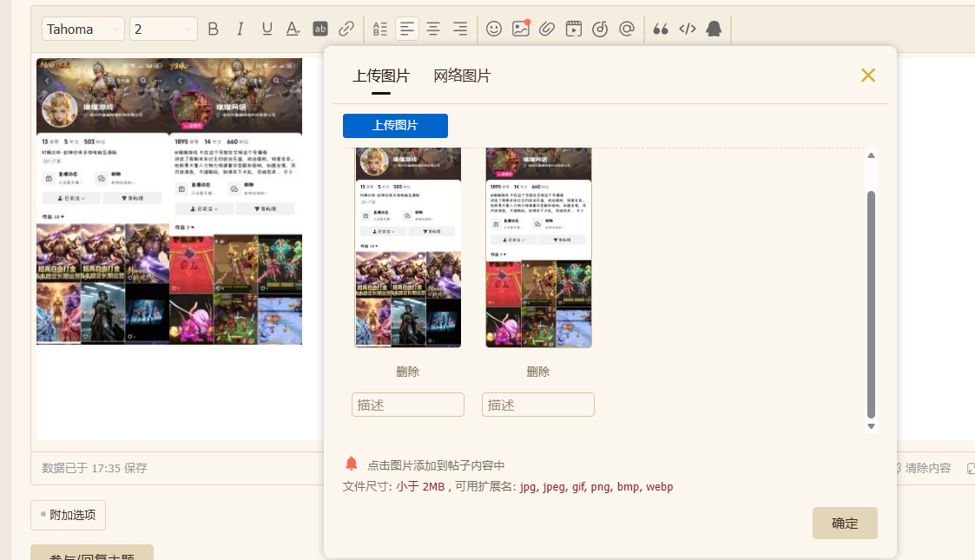Insert a code block
975x560 pixels.
tap(687, 29)
